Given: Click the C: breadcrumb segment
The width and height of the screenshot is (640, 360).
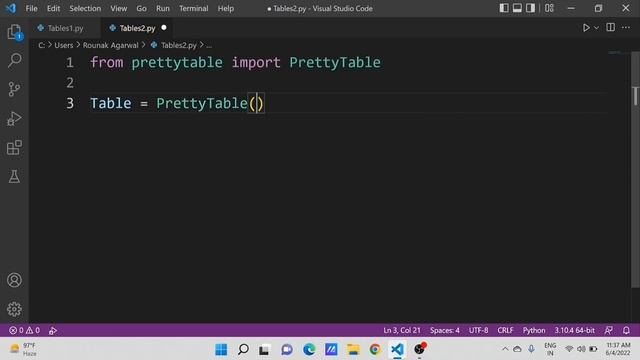Looking at the screenshot, I should point(42,45).
